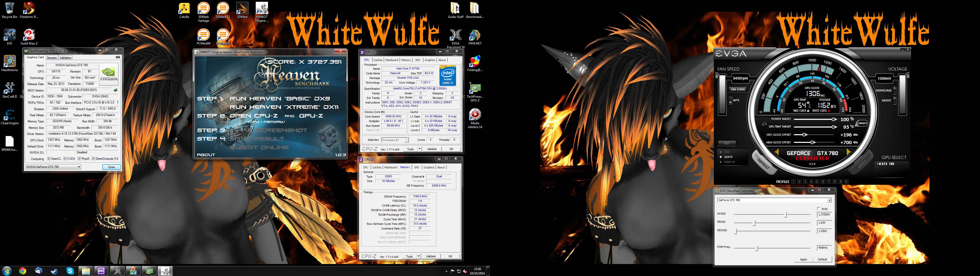Open the StarCraft II desktop icon
Screen dimensions: 980x276
click(x=9, y=90)
